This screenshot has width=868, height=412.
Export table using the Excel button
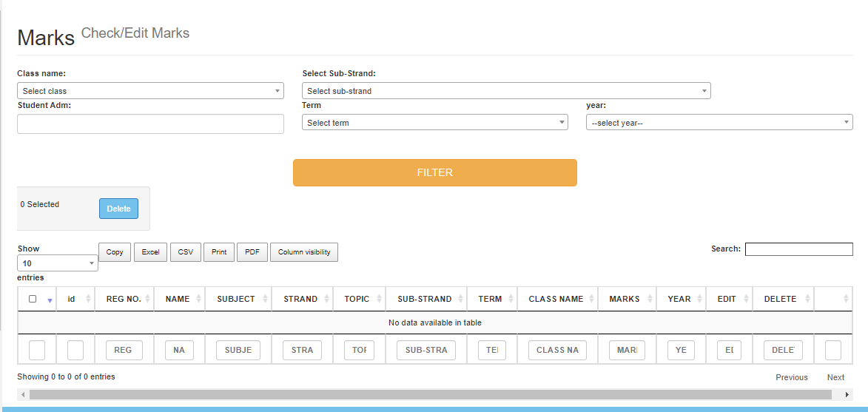[x=150, y=252]
